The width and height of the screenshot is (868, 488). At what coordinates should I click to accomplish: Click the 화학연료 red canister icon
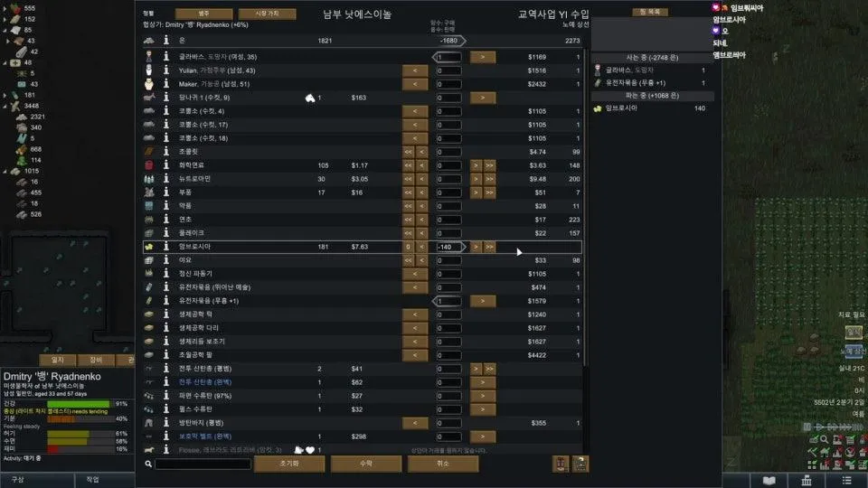pyautogui.click(x=149, y=164)
